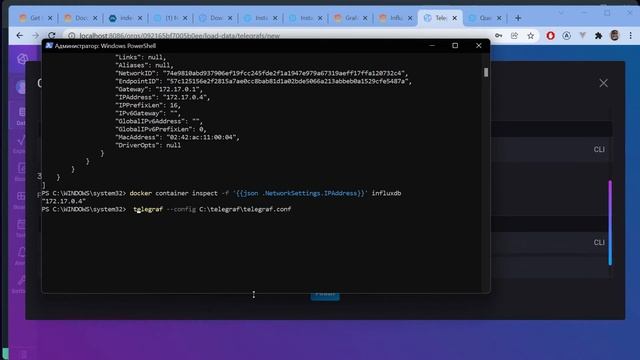Switch to the 'Influ' browser tab

tap(396, 18)
